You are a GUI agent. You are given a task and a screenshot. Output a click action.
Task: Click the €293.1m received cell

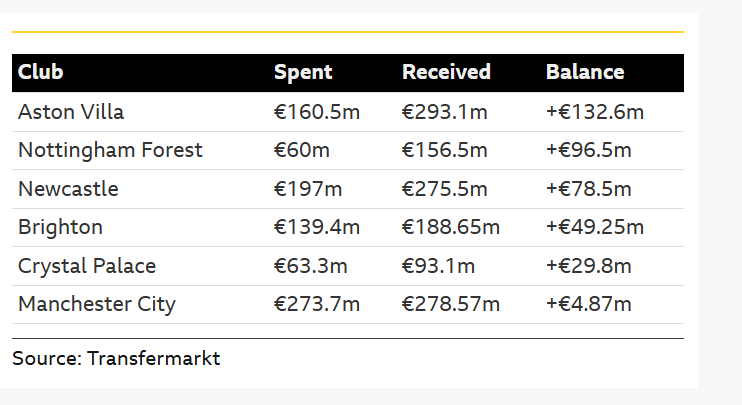tap(444, 112)
